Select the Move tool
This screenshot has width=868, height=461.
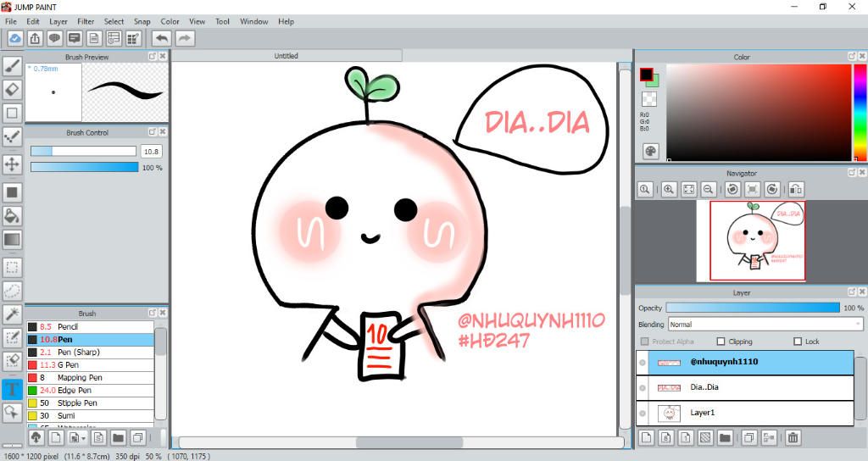[x=12, y=164]
